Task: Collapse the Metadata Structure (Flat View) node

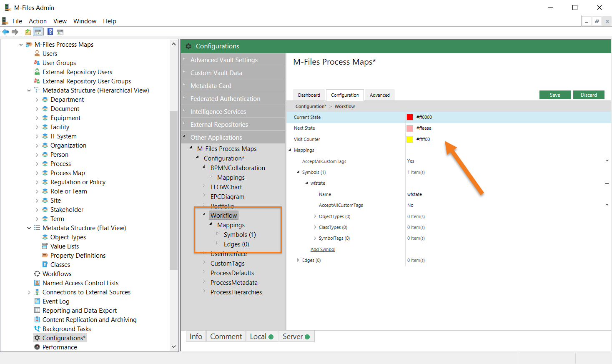Action: pyautogui.click(x=29, y=228)
